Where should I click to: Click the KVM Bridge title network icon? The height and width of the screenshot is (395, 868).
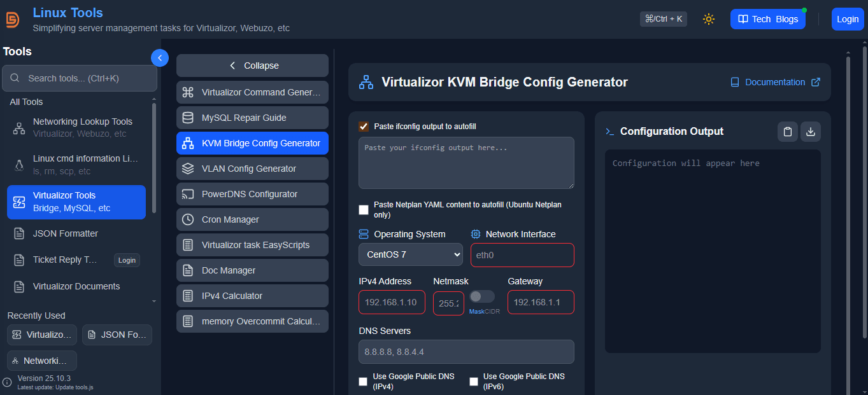point(366,82)
